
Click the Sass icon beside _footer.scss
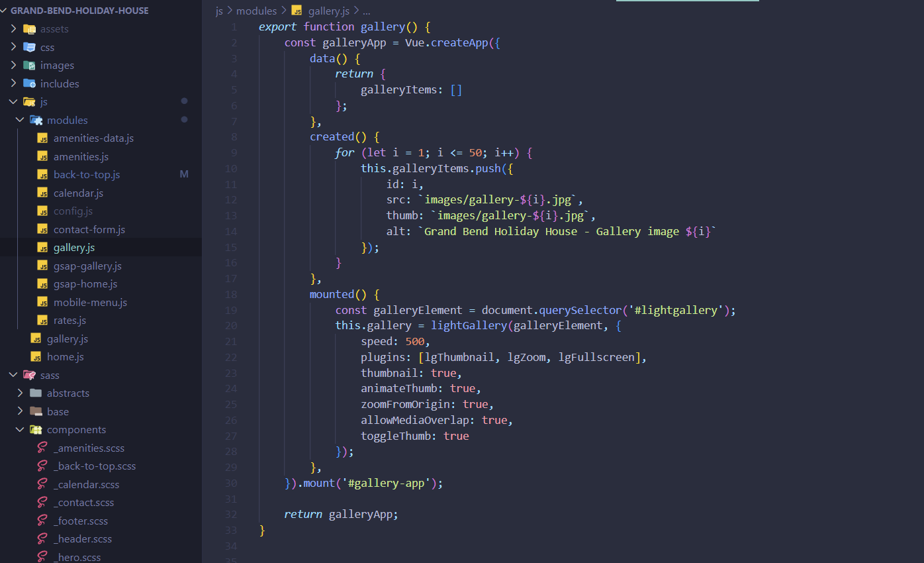[x=42, y=521]
